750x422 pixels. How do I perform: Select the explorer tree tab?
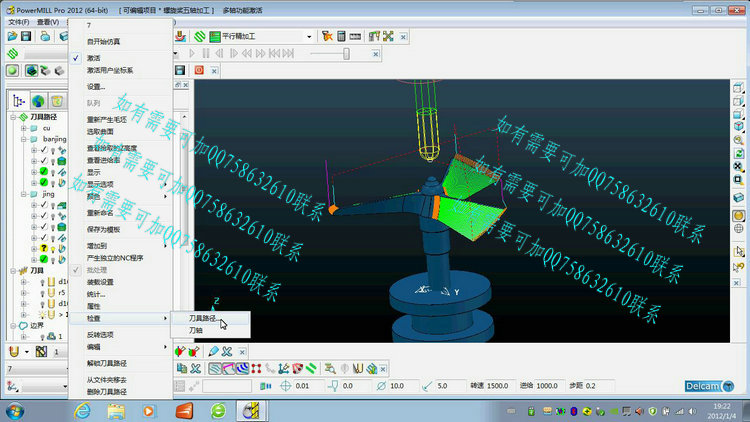tap(19, 101)
